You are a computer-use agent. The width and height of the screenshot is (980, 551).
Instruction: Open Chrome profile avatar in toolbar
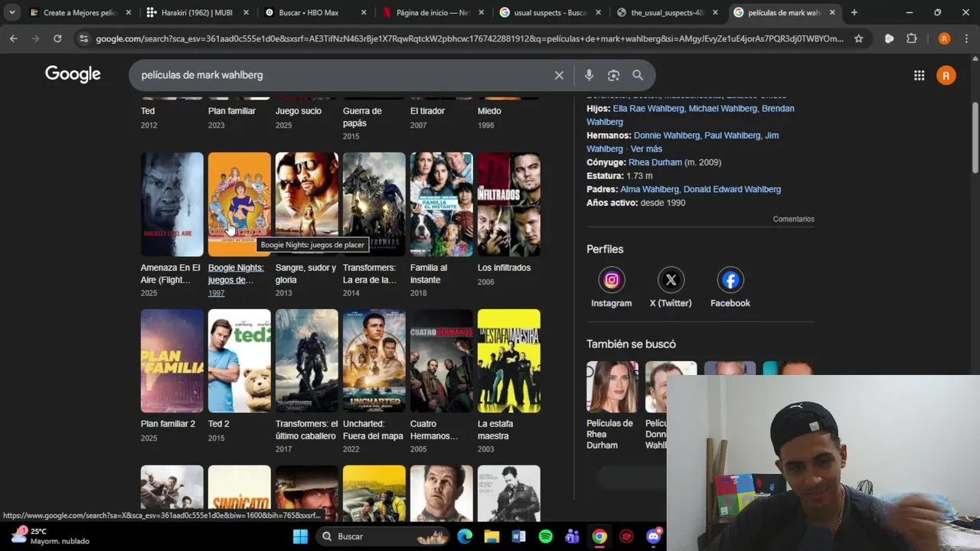[x=944, y=38]
